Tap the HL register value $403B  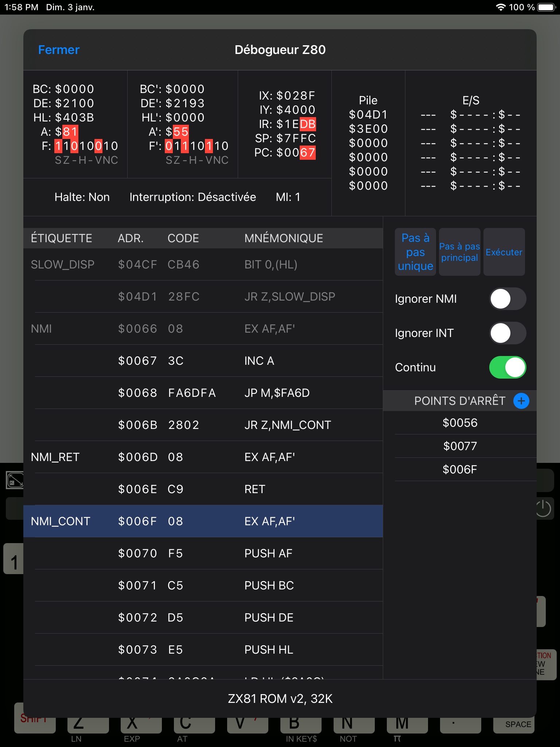click(75, 117)
